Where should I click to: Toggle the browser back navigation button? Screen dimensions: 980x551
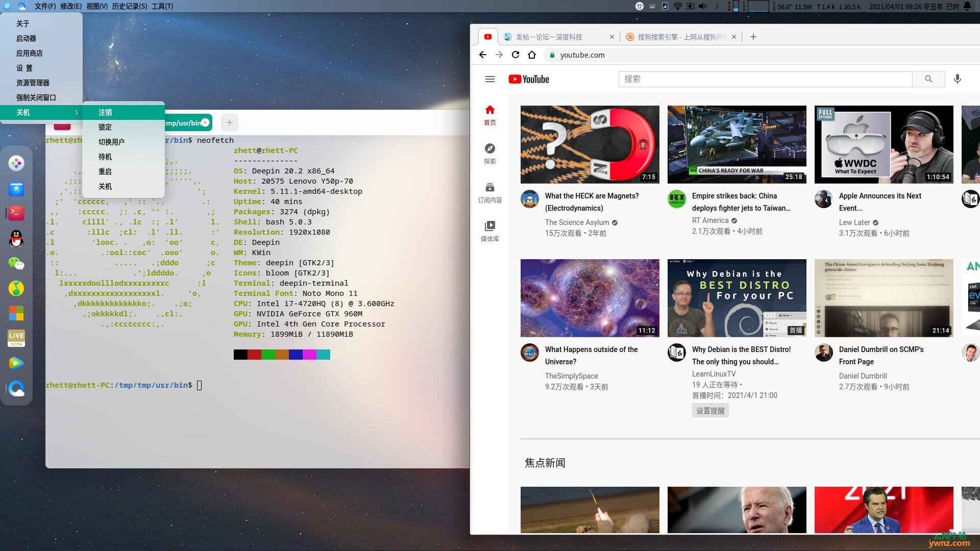point(484,55)
